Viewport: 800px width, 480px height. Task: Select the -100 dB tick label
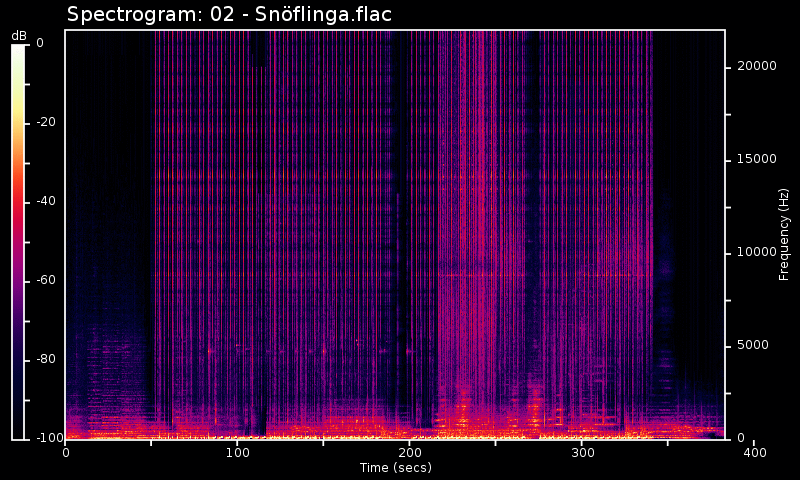coord(46,438)
